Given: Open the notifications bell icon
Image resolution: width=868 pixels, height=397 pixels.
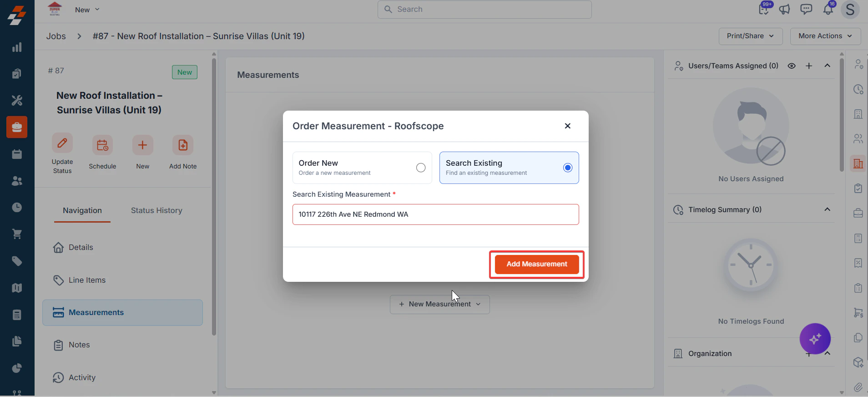Looking at the screenshot, I should coord(828,10).
